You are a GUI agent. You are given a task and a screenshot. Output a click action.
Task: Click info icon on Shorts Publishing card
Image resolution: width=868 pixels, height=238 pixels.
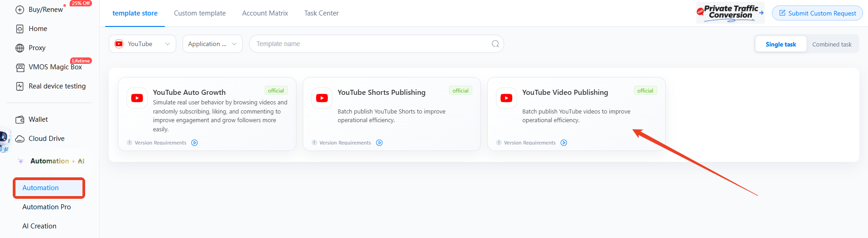tap(314, 143)
